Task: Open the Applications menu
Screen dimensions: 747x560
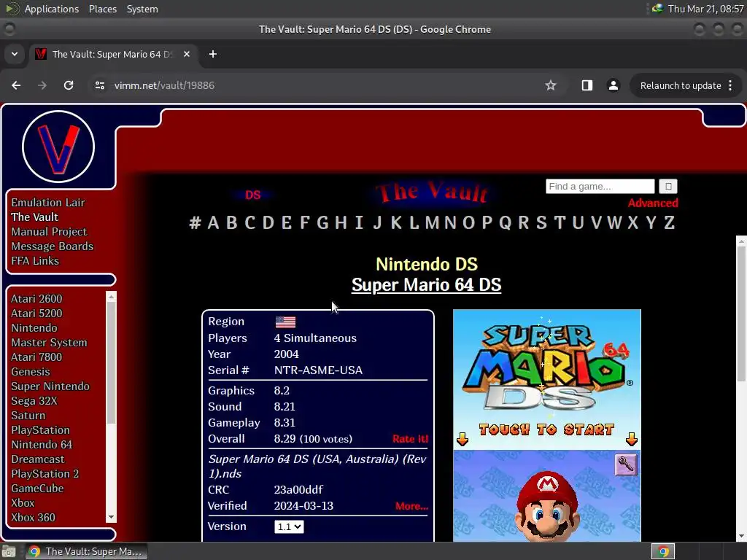Action: 52,9
